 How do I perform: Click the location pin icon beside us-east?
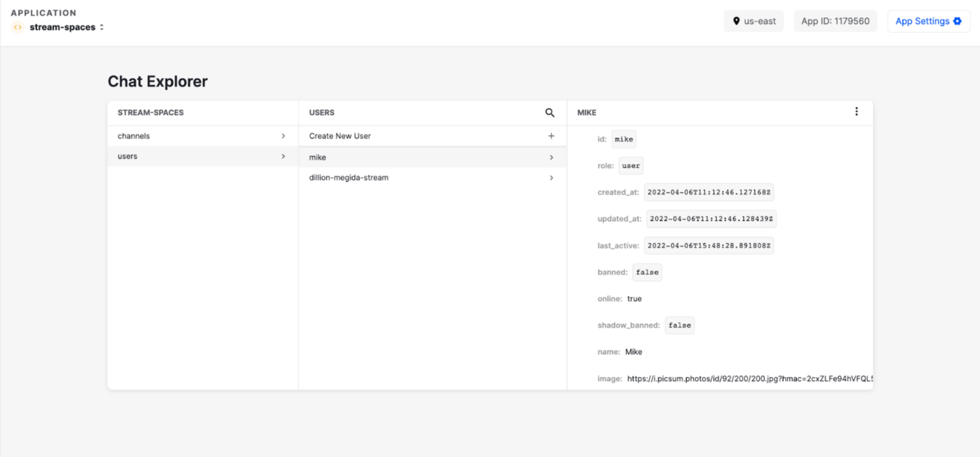pyautogui.click(x=736, y=21)
